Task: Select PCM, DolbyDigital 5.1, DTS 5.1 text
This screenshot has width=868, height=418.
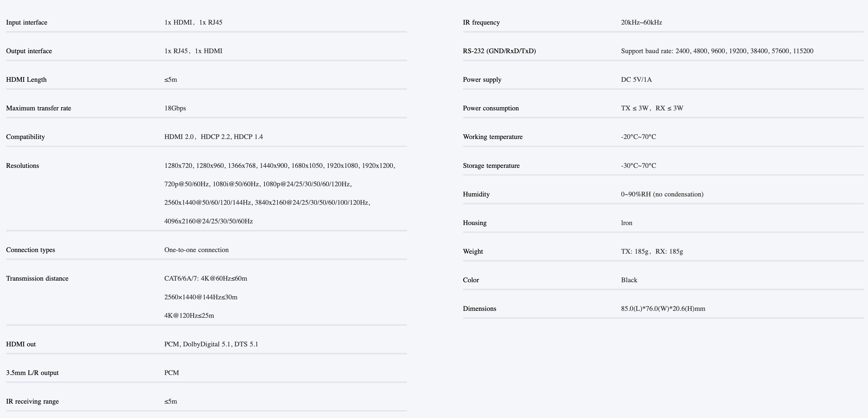Action: 211,344
